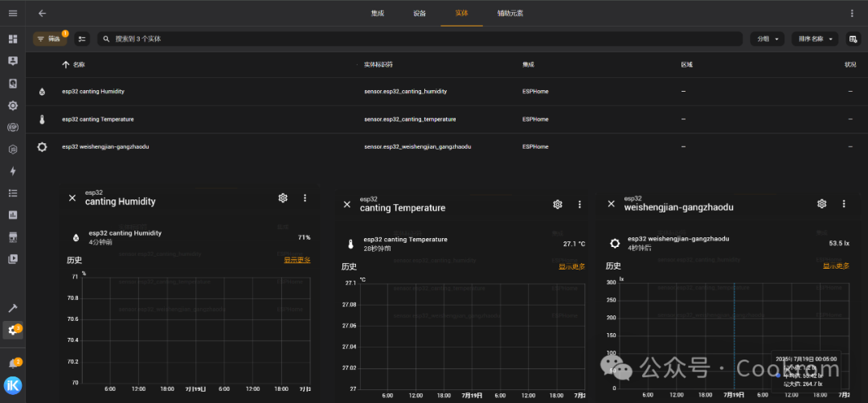
Task: Open the ESPHome sidebar icon
Action: coord(13,127)
